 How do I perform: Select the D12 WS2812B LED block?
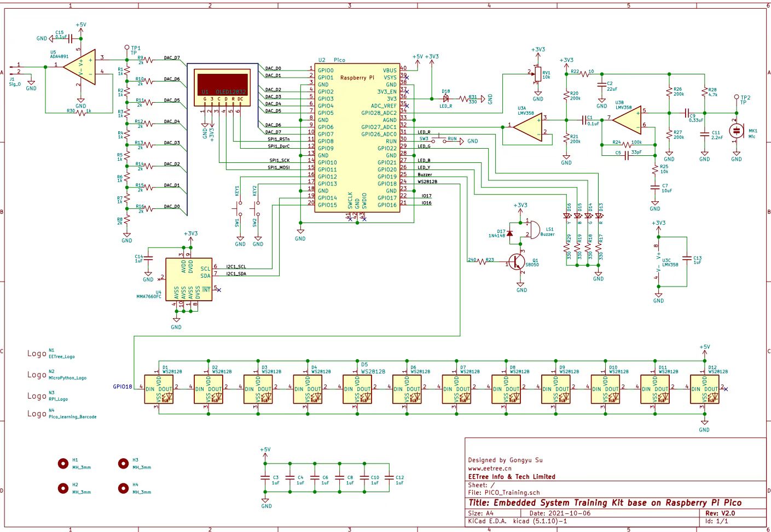[x=705, y=389]
